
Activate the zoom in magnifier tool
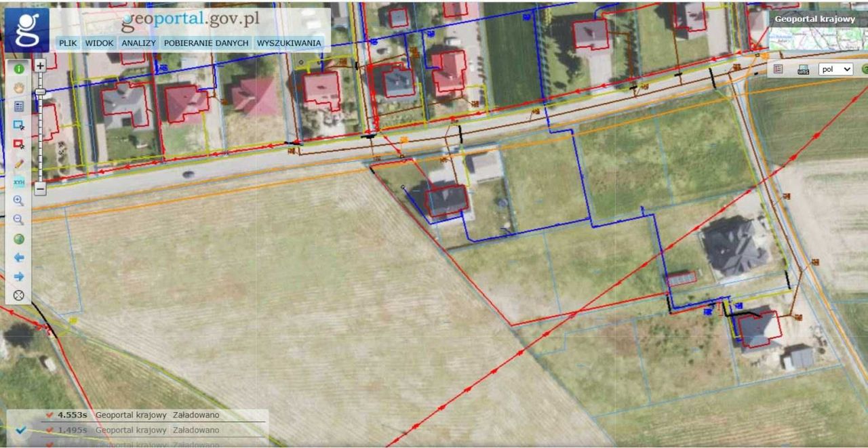coord(19,201)
